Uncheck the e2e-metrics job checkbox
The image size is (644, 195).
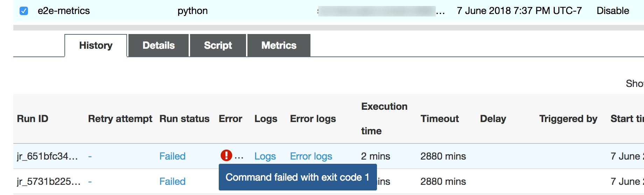point(24,11)
